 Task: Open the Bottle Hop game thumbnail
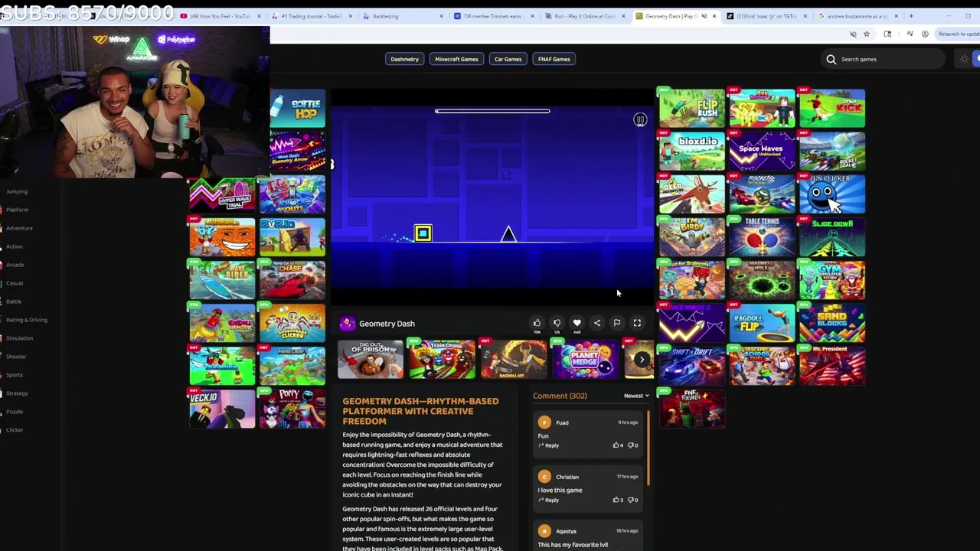tap(298, 109)
